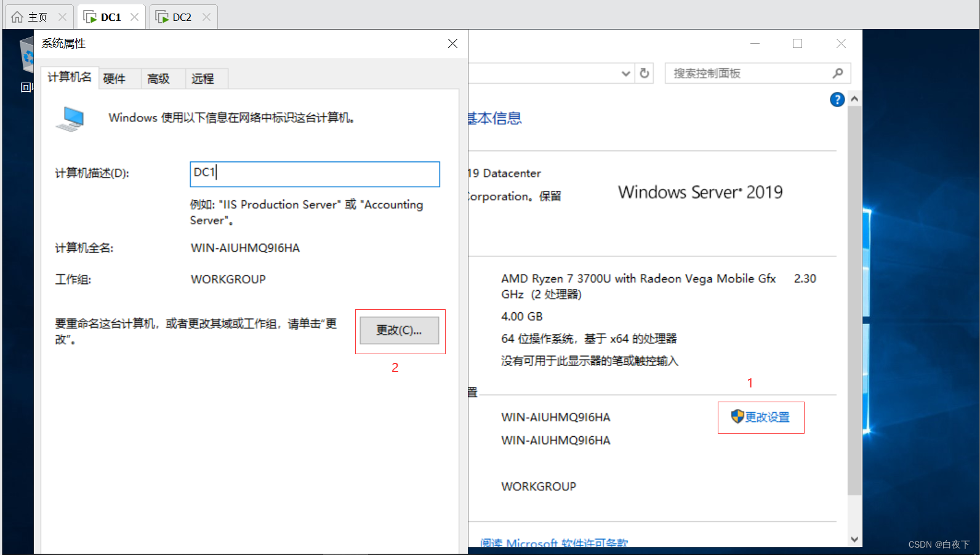Click the computer icon in System Properties
This screenshot has width=980, height=555.
pos(70,118)
